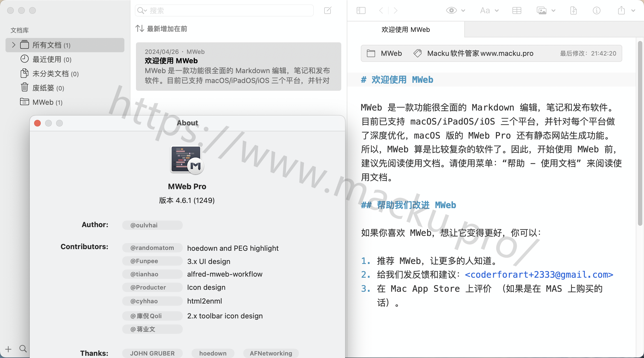Switch to the 欢迎使用 MWeb tab
This screenshot has height=358, width=644.
[x=406, y=29]
